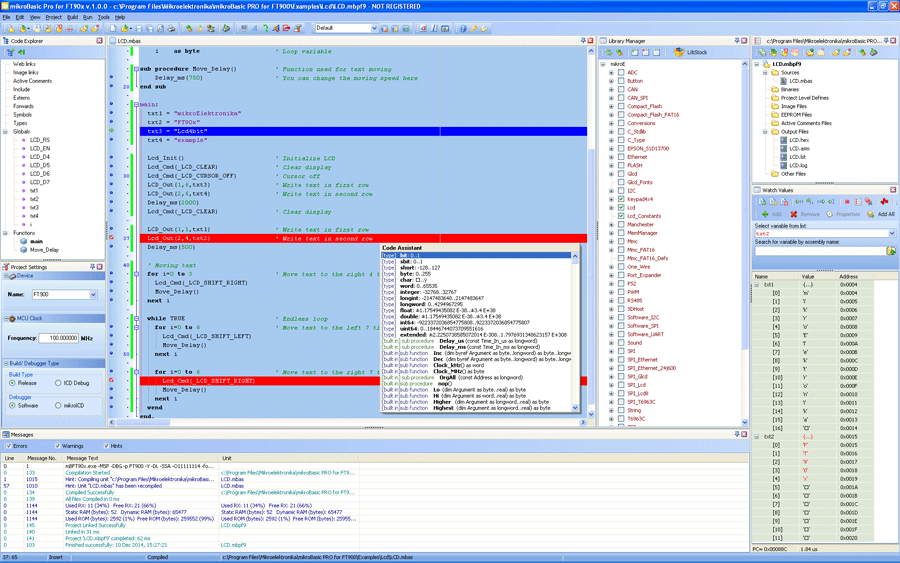Uncheck the Errors filter in Messages

[8, 446]
